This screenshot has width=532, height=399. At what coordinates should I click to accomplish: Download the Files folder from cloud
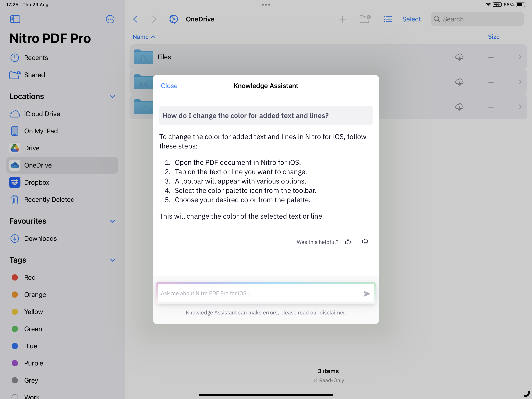[459, 57]
